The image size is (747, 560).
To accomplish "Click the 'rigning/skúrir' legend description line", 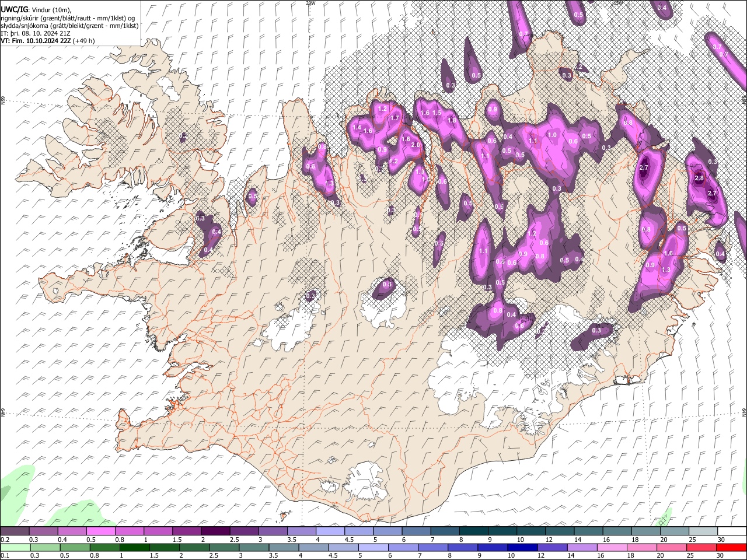I will point(68,18).
